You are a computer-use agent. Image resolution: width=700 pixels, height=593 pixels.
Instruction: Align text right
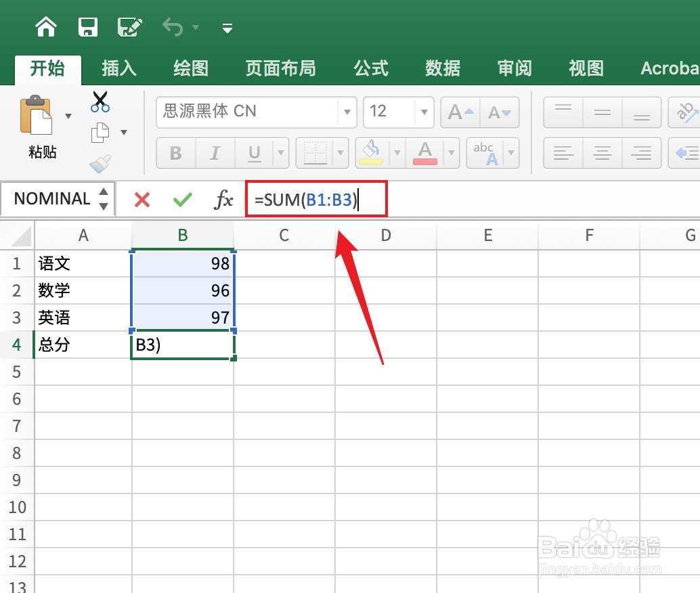(x=642, y=153)
